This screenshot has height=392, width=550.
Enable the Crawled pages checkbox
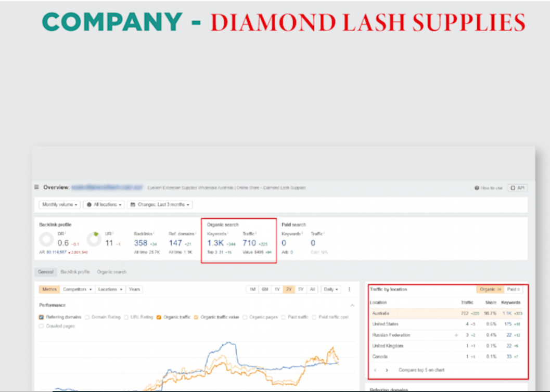tap(42, 326)
